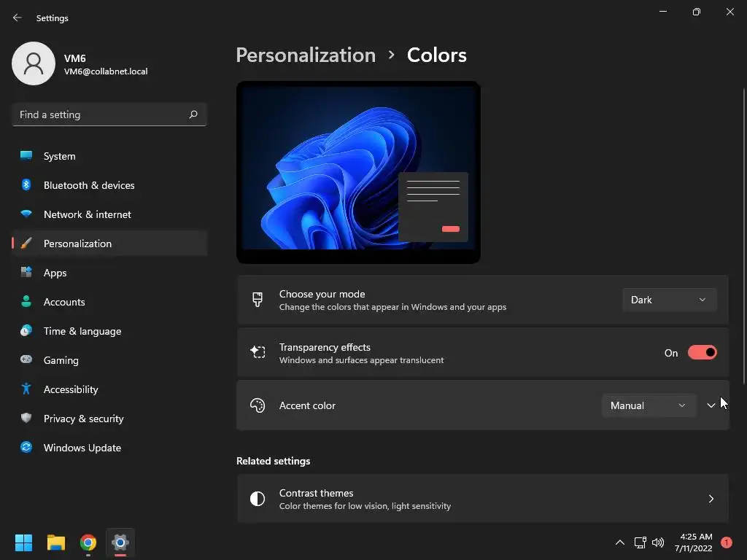747x560 pixels.
Task: Click the desktop wallpaper preview thumbnail
Action: tap(358, 172)
